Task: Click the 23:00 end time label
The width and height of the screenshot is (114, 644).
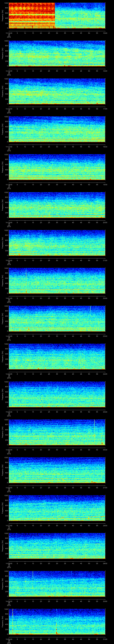Action: coord(105,336)
